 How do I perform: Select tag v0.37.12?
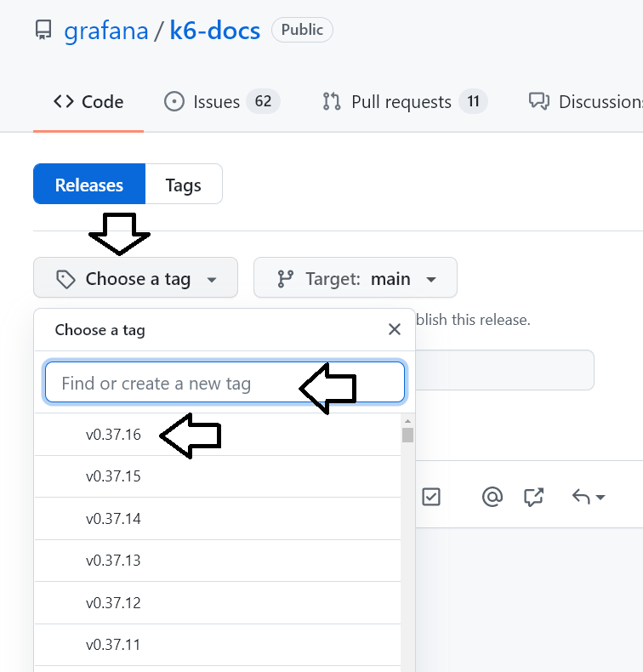click(218, 602)
